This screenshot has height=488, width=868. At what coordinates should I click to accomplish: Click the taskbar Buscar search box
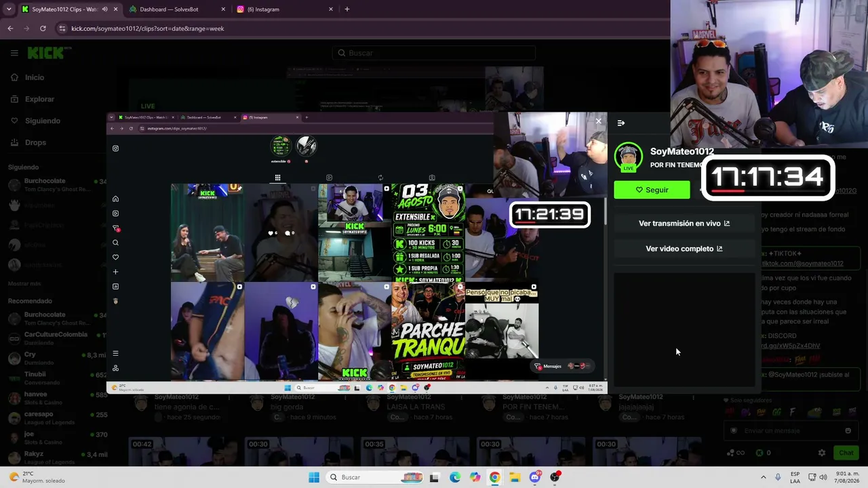375,477
